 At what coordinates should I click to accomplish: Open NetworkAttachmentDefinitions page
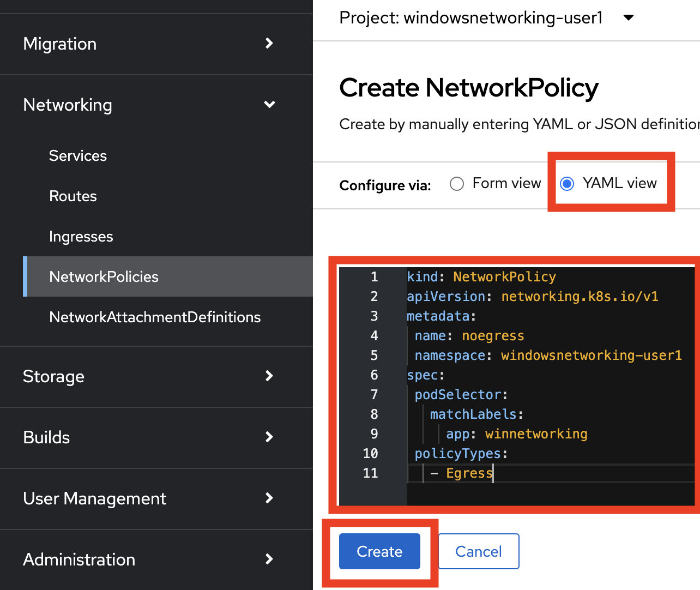[x=155, y=317]
